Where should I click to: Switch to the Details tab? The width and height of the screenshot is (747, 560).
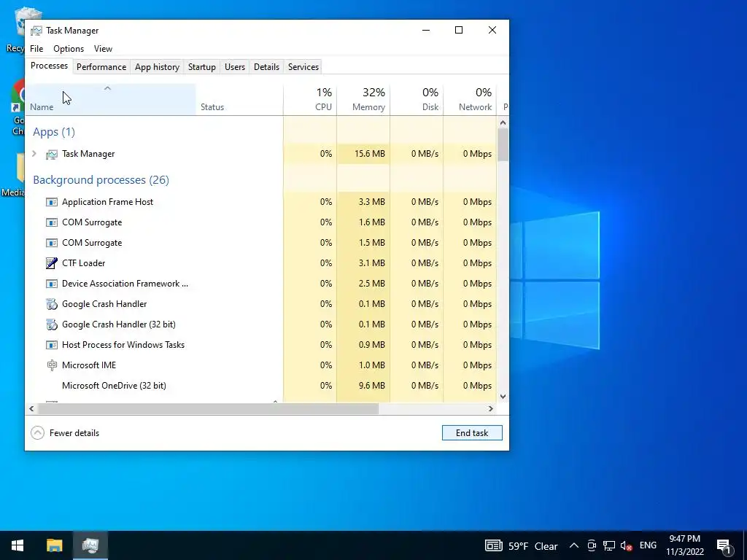point(266,67)
